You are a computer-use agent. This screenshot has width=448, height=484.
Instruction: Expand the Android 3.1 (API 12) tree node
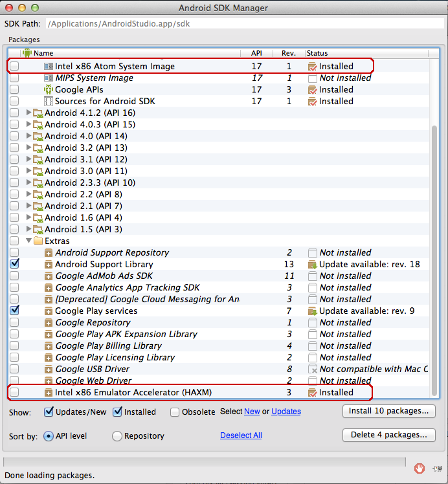28,159
